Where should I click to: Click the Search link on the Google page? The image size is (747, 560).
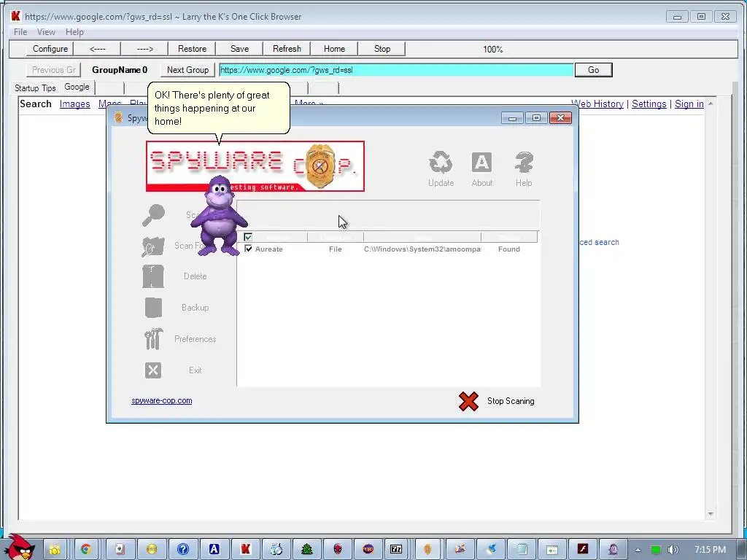click(x=36, y=104)
